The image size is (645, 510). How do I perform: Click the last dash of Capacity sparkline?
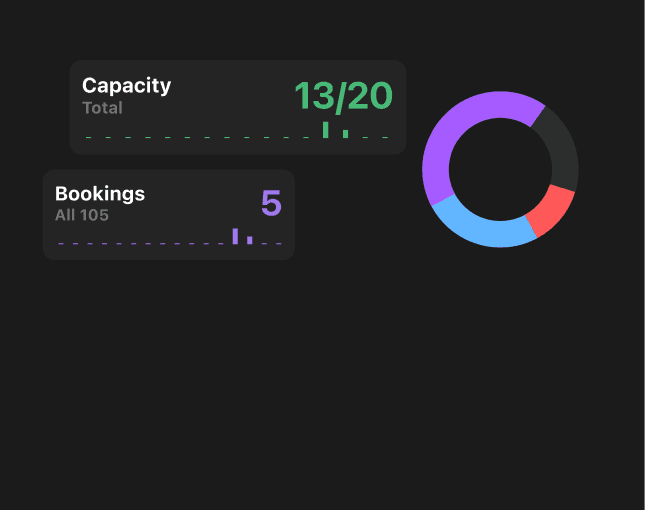(x=385, y=137)
